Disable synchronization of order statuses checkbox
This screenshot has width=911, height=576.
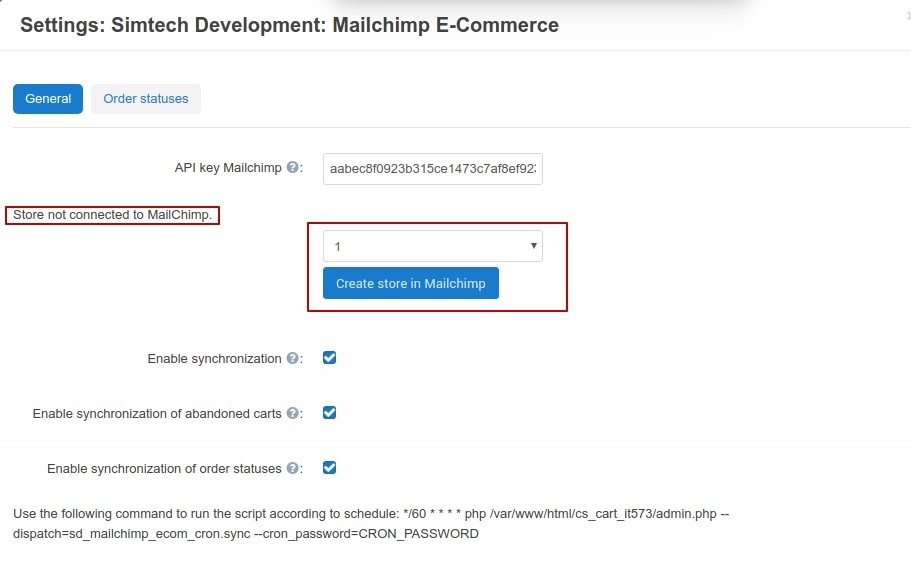(x=329, y=467)
